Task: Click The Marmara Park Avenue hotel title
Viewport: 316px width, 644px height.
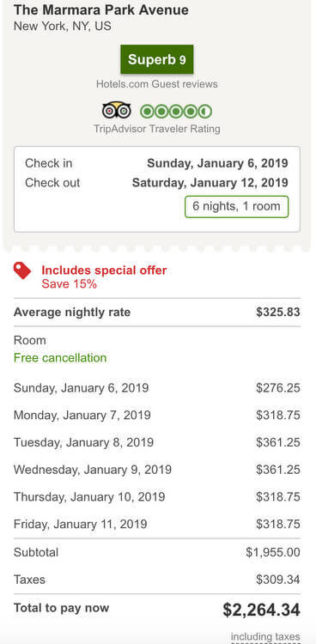Action: (101, 9)
